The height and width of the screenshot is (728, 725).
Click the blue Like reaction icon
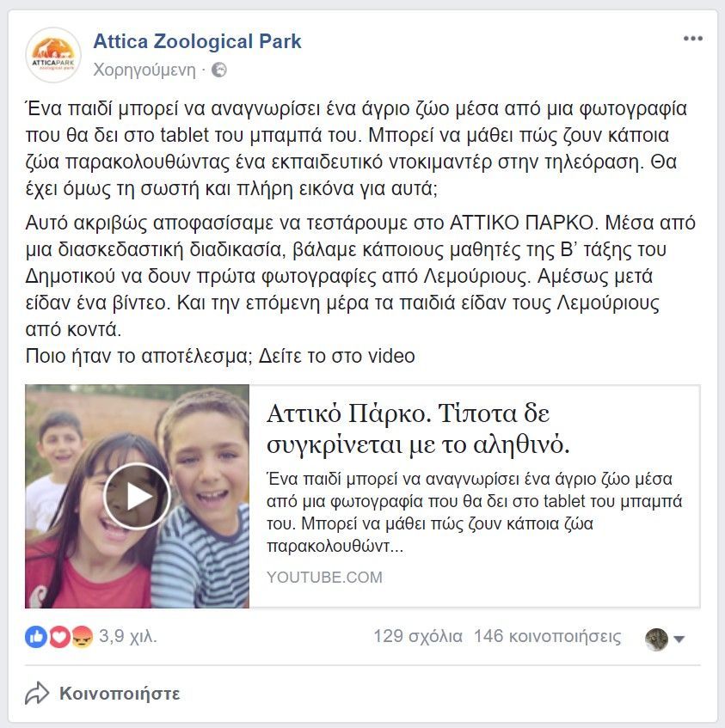36,637
